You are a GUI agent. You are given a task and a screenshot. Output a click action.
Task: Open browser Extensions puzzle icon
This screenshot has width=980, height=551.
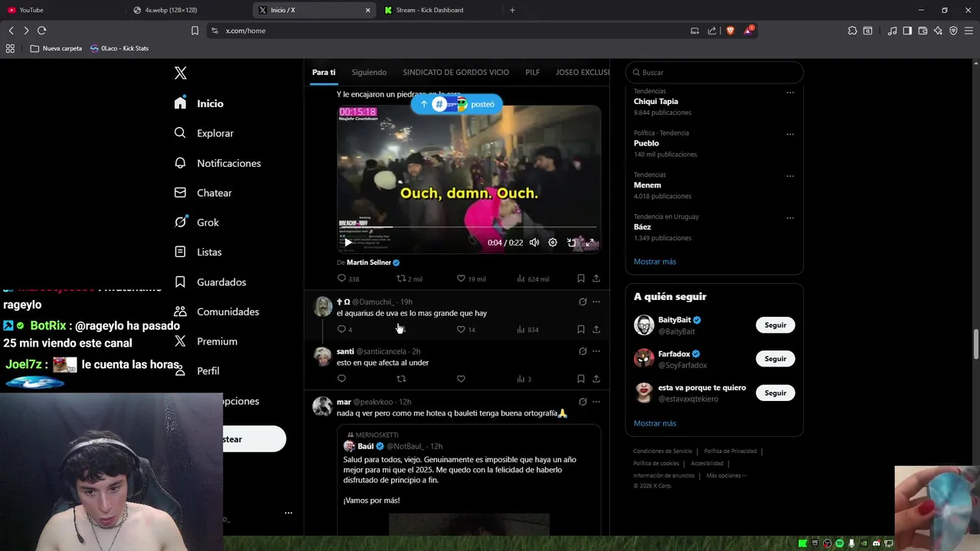[852, 31]
